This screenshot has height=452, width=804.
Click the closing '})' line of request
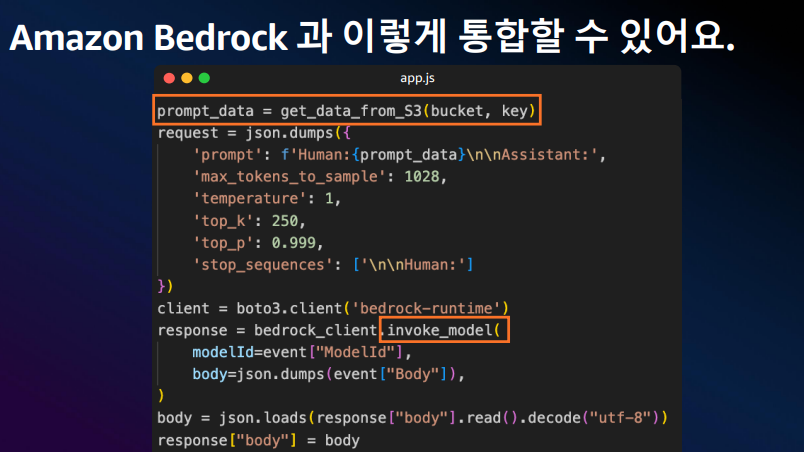pyautogui.click(x=165, y=286)
